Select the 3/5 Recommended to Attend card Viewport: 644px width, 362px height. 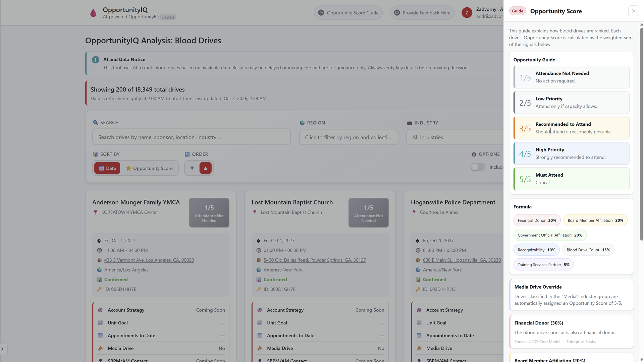[x=571, y=128]
